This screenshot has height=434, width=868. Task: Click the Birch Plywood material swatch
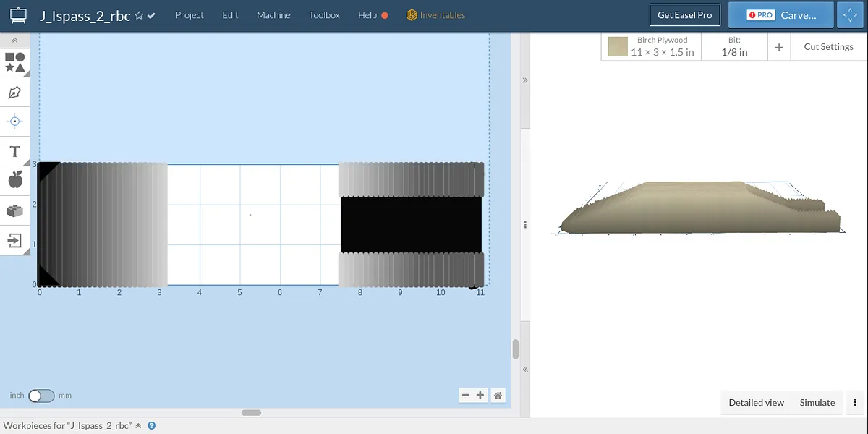(x=618, y=47)
